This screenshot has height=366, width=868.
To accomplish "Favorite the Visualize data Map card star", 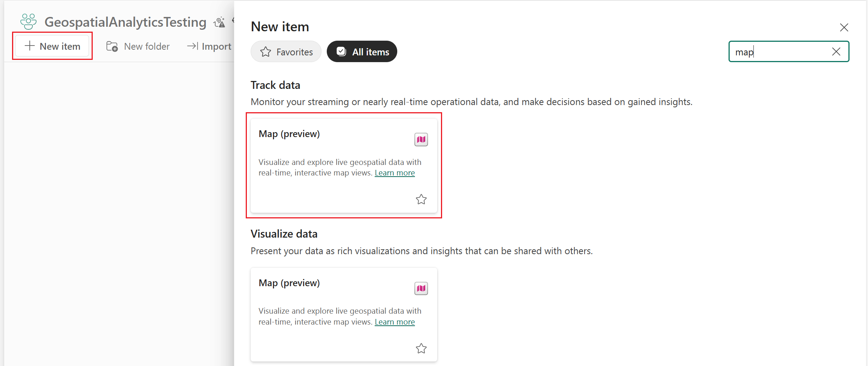I will 421,348.
